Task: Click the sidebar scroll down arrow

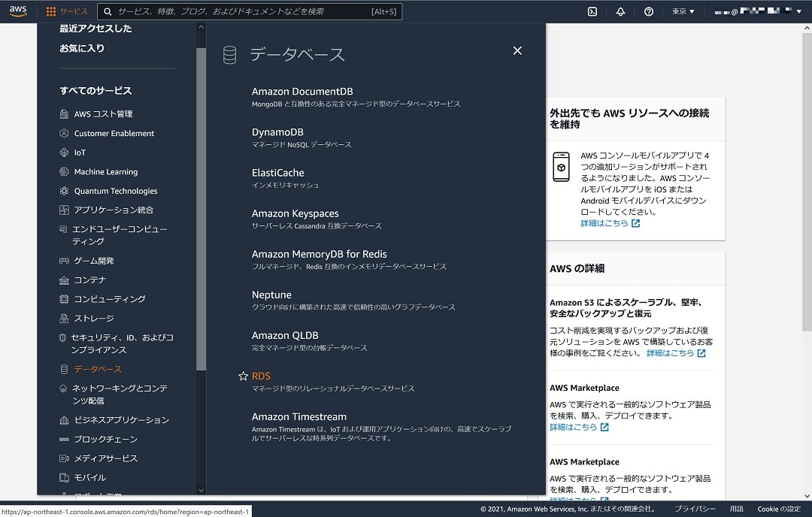Action: [x=201, y=490]
